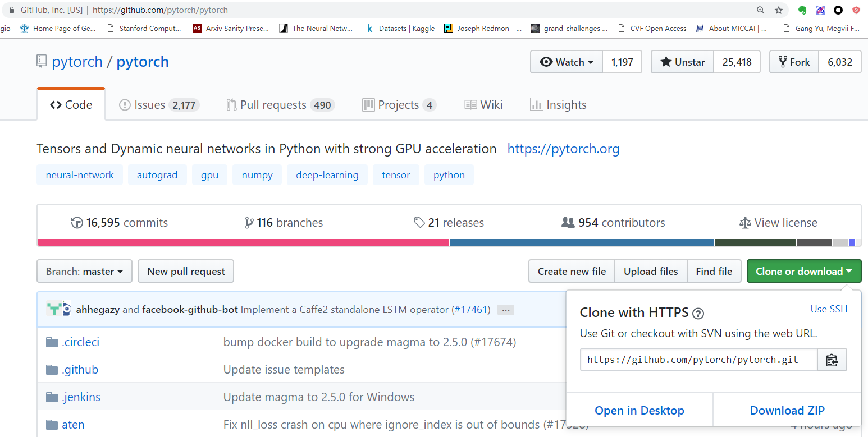Click the browser bookmark star icon
Image resolution: width=868 pixels, height=437 pixels.
(x=779, y=10)
